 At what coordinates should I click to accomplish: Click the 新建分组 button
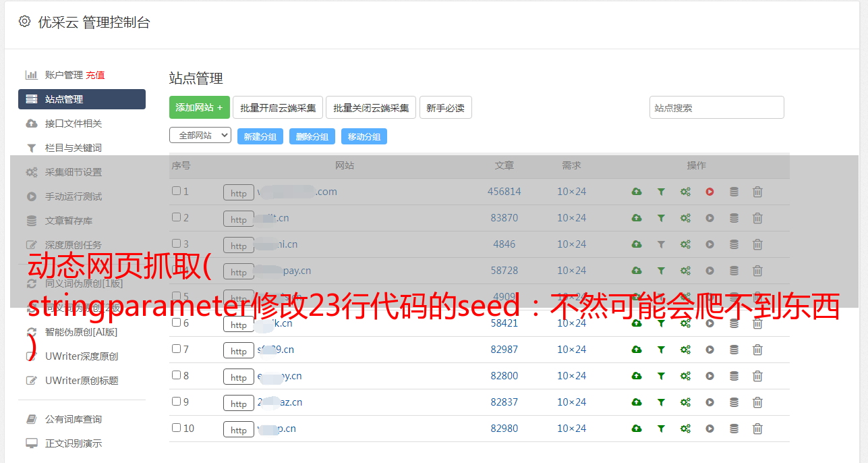click(x=260, y=136)
